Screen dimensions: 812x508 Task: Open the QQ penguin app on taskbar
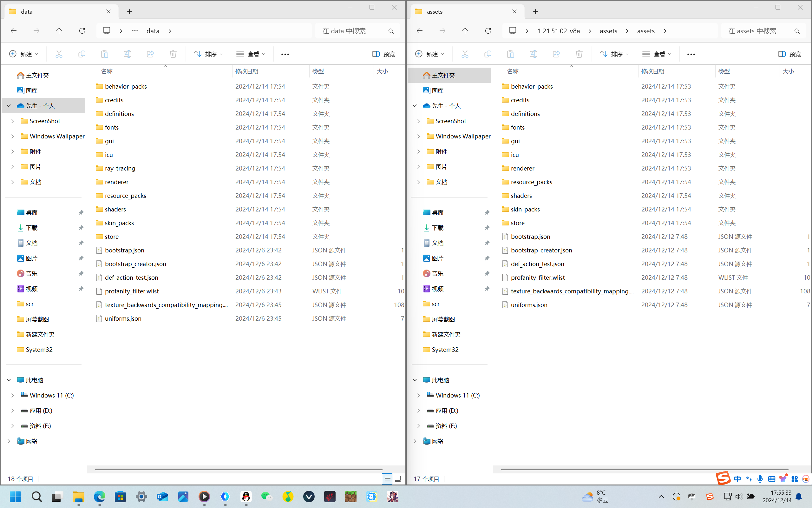(246, 497)
